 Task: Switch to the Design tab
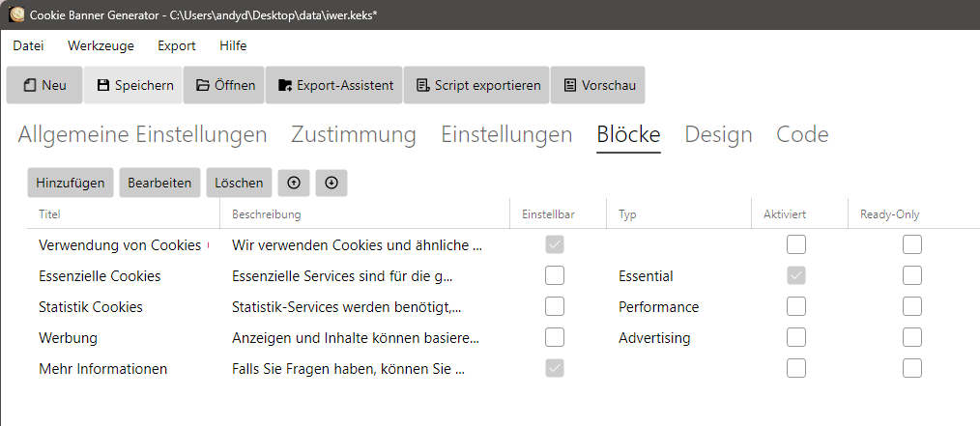tap(718, 134)
